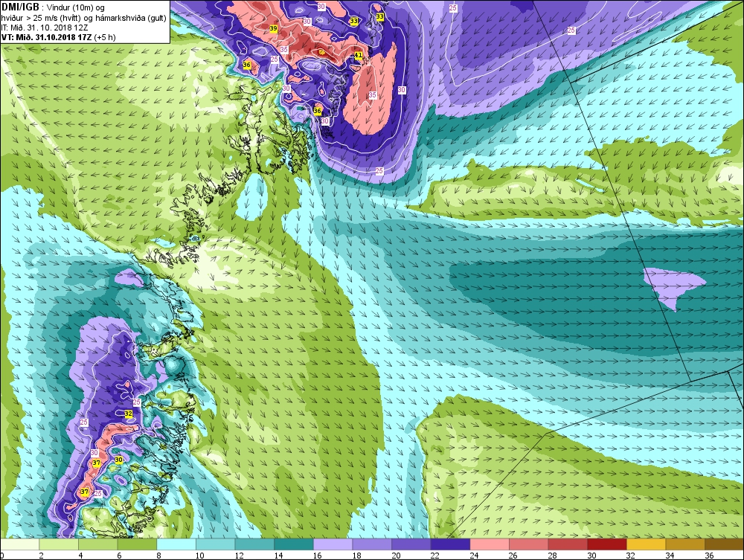Image resolution: width=744 pixels, height=560 pixels.
Task: Select the 8–10 m/s light cyan swatch
Action: click(x=176, y=544)
